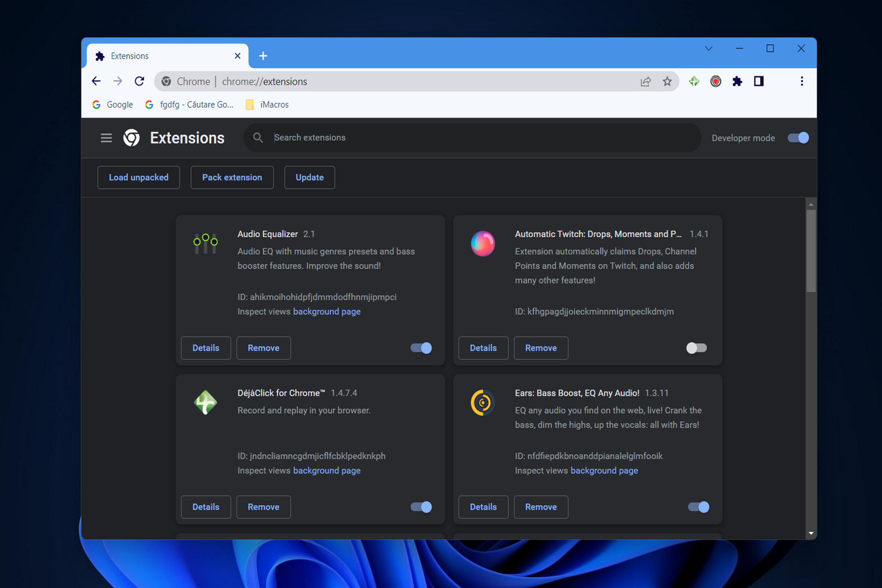Viewport: 882px width, 588px height.
Task: Open Ears background page link
Action: [604, 470]
